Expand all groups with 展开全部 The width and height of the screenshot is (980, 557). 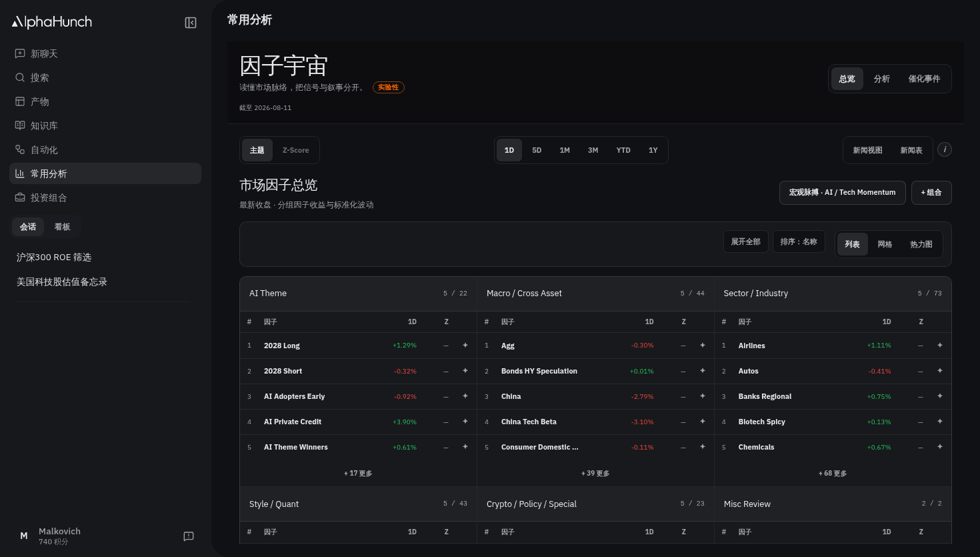(746, 241)
